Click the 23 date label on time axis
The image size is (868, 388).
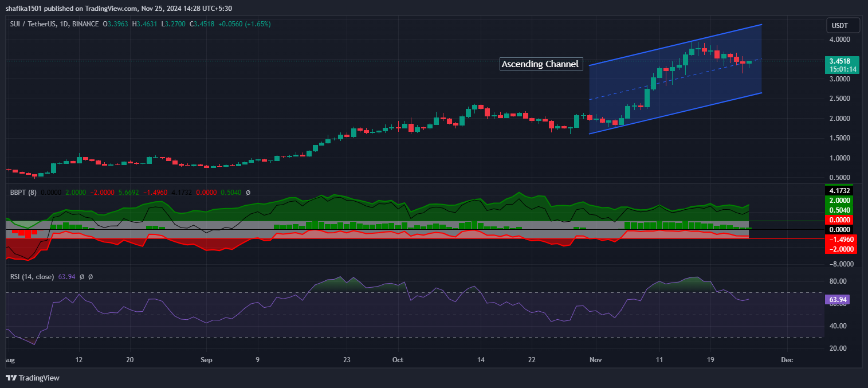(x=346, y=360)
